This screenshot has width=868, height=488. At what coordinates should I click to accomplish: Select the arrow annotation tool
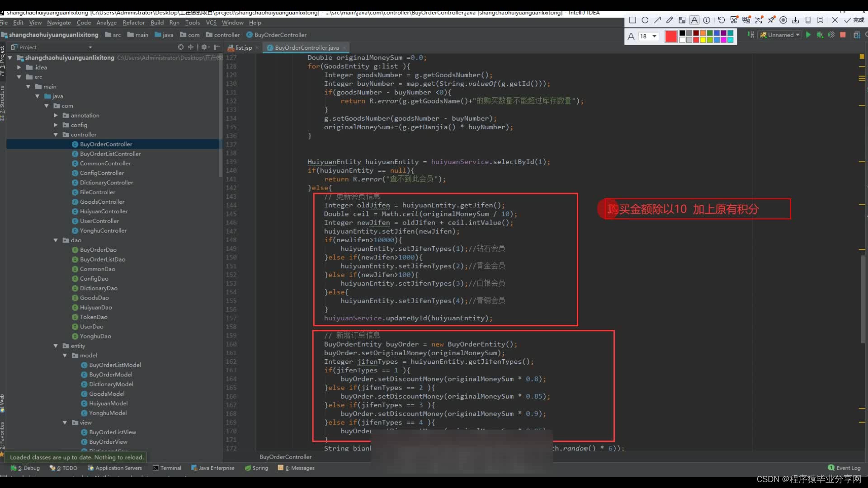pos(657,20)
